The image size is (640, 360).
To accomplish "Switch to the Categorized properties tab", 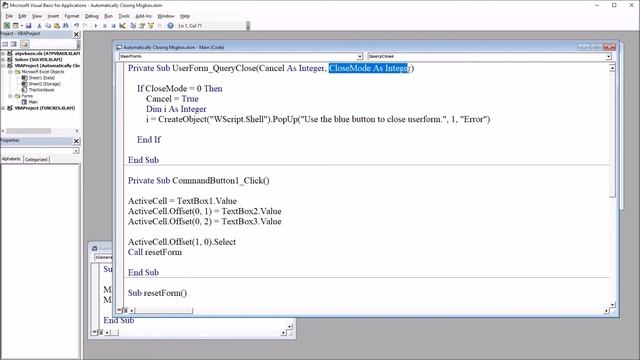I will point(36,159).
